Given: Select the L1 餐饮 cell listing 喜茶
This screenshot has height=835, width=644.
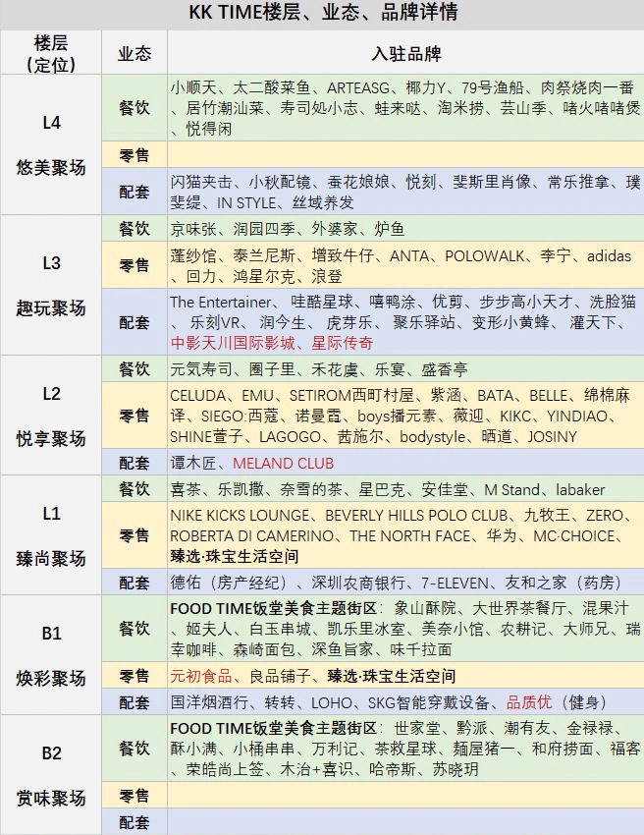Looking at the screenshot, I should pos(405,489).
